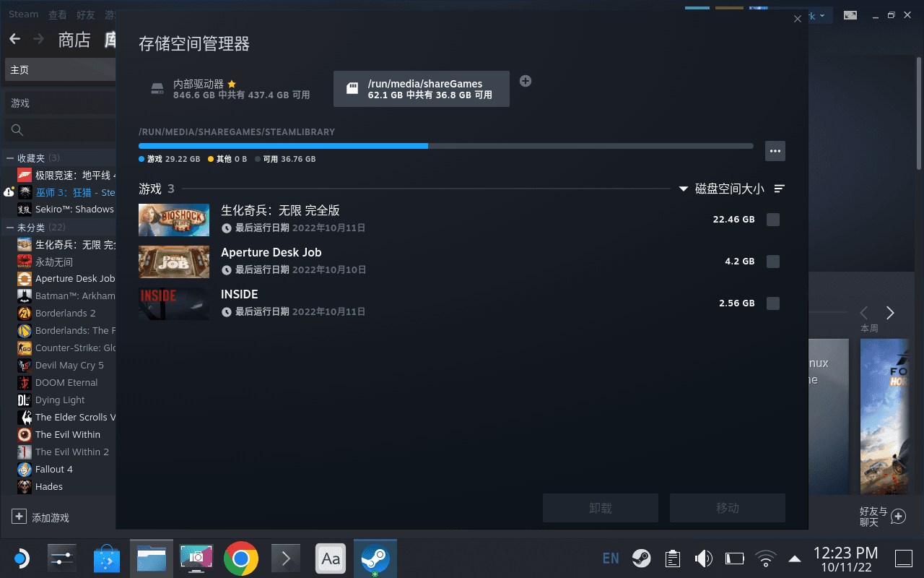924x578 pixels.
Task: Click the previous arrow in the shelf
Action: point(864,313)
